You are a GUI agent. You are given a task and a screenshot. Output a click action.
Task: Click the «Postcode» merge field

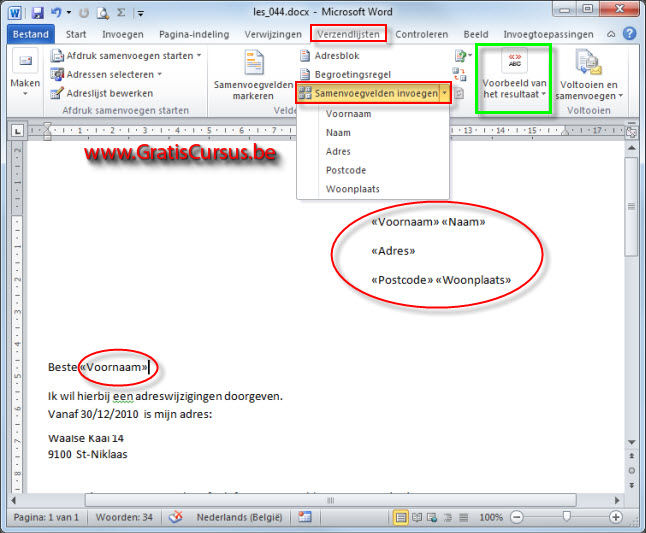402,280
